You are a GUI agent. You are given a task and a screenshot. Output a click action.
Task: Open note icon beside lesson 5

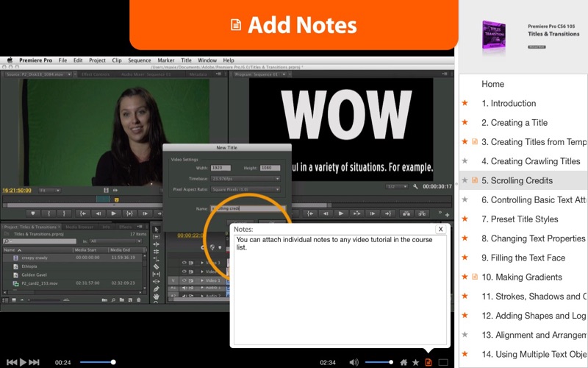[x=475, y=180]
